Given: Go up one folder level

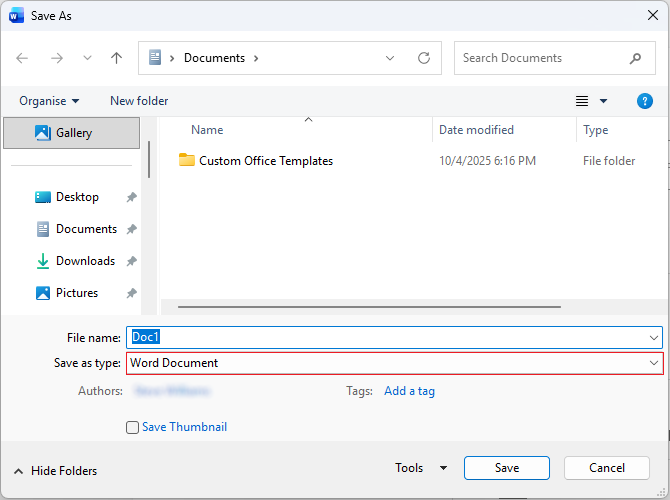Looking at the screenshot, I should click(x=116, y=58).
